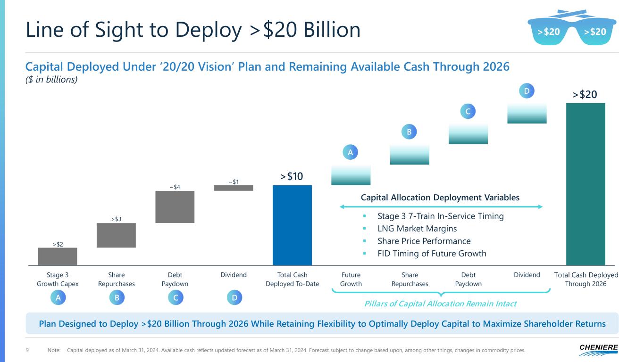Viewport: 644px width, 362px height.
Task: Click the D badge beside the >$20 label
Action: (527, 91)
